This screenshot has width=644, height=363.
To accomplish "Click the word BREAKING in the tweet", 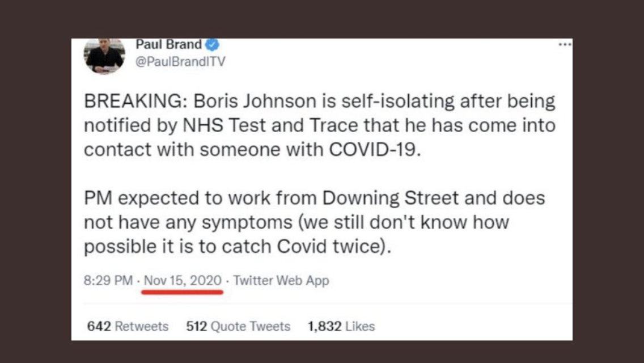I will (x=133, y=101).
